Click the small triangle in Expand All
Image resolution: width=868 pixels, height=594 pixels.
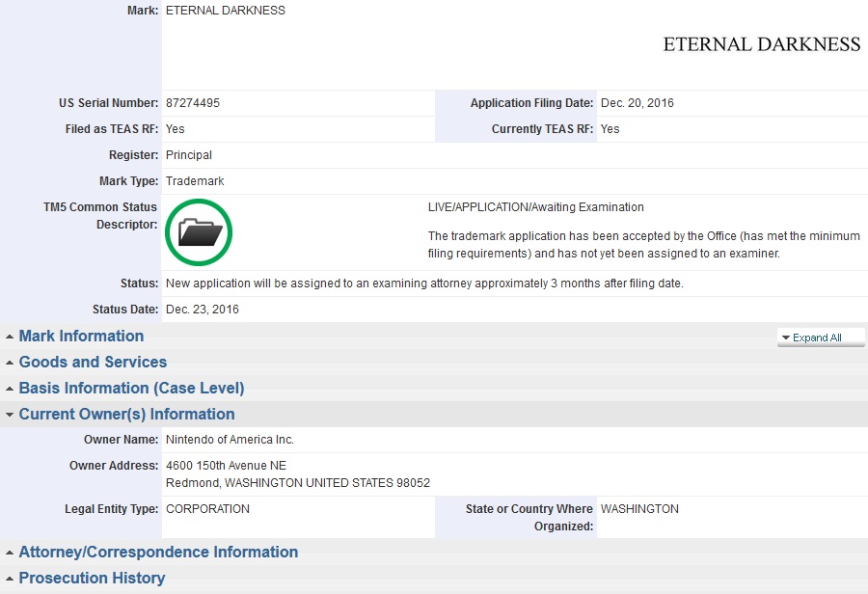coord(786,337)
